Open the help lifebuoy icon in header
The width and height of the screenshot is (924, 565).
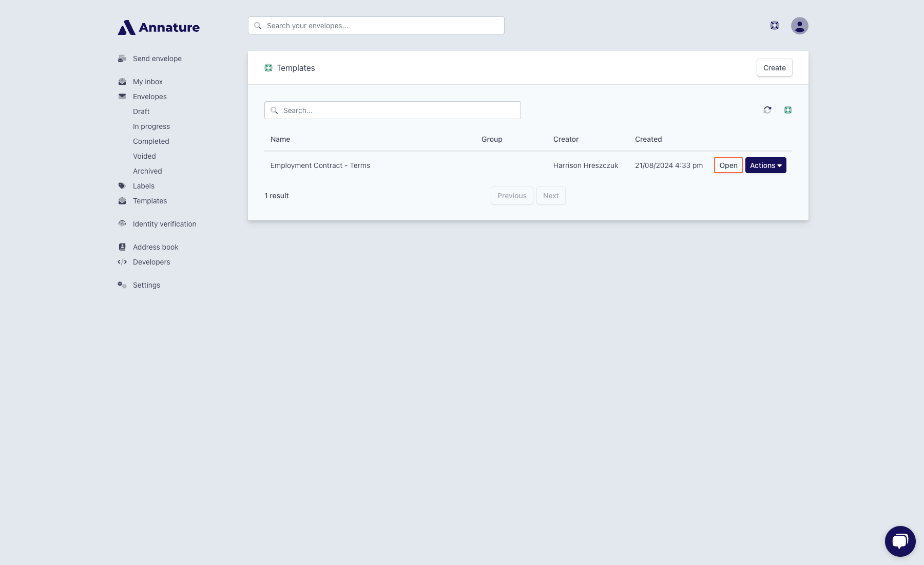(775, 25)
